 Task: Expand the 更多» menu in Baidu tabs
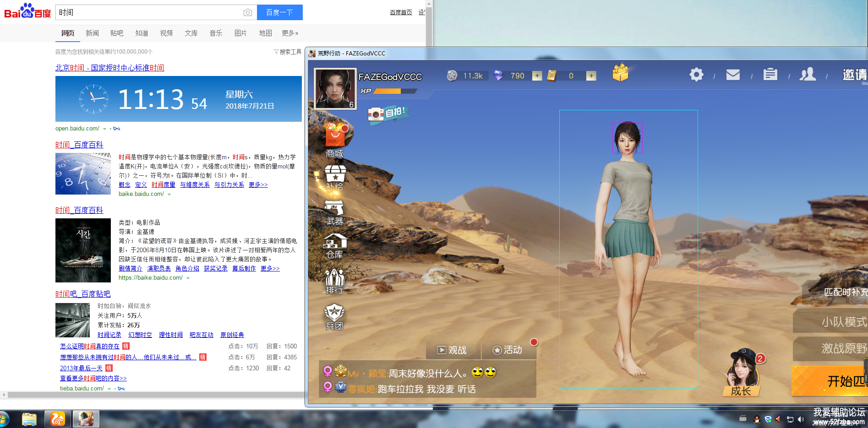(x=290, y=33)
